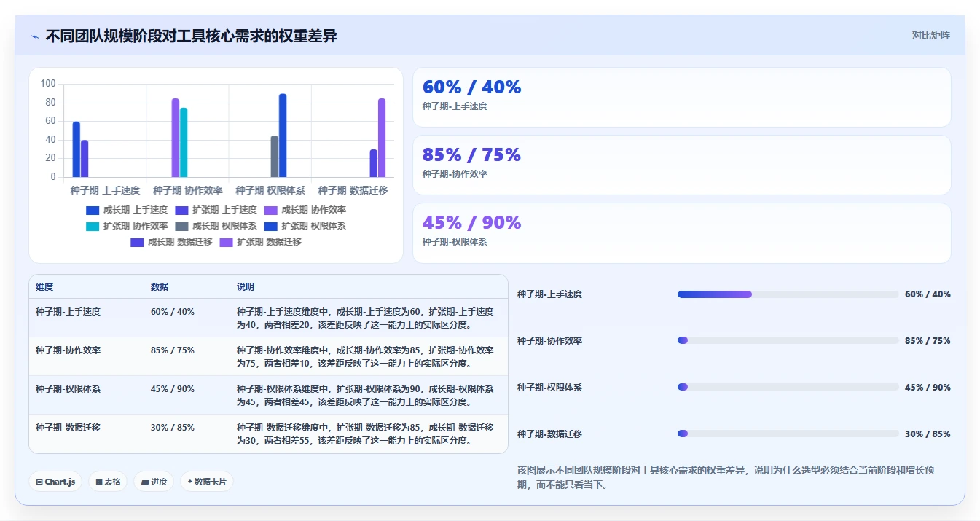
Task: Click the page title 不同团队规模阶段对工具核心需求的权重差异
Action: coord(192,36)
